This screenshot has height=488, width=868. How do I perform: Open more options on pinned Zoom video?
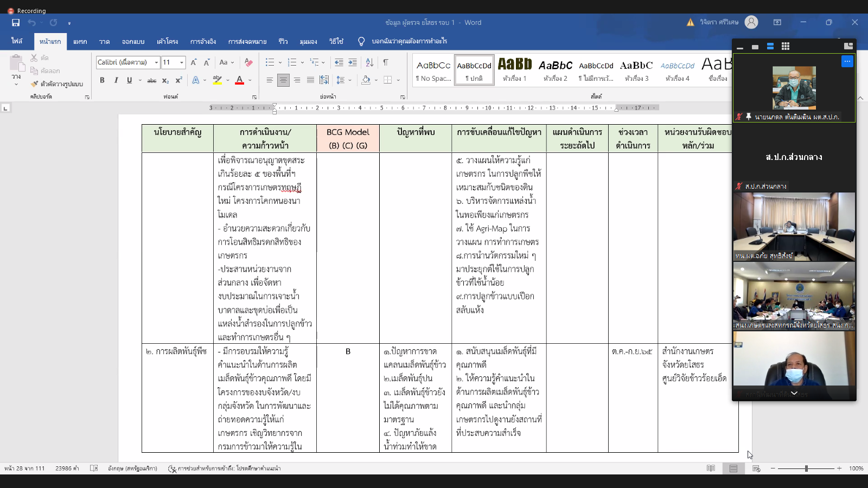847,61
